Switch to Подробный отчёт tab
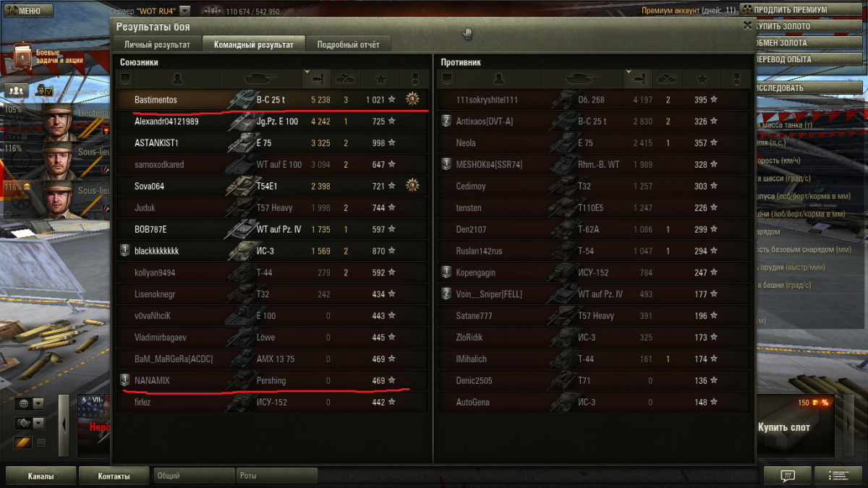The image size is (868, 488). (x=348, y=44)
